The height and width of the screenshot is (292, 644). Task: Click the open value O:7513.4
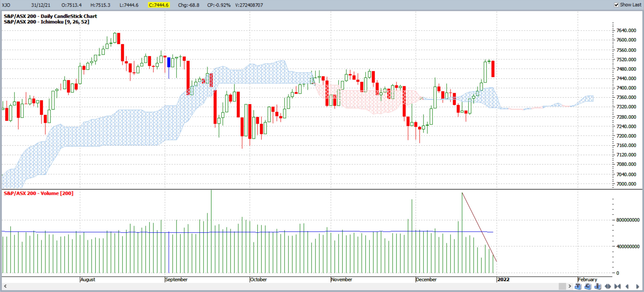[x=72, y=5]
